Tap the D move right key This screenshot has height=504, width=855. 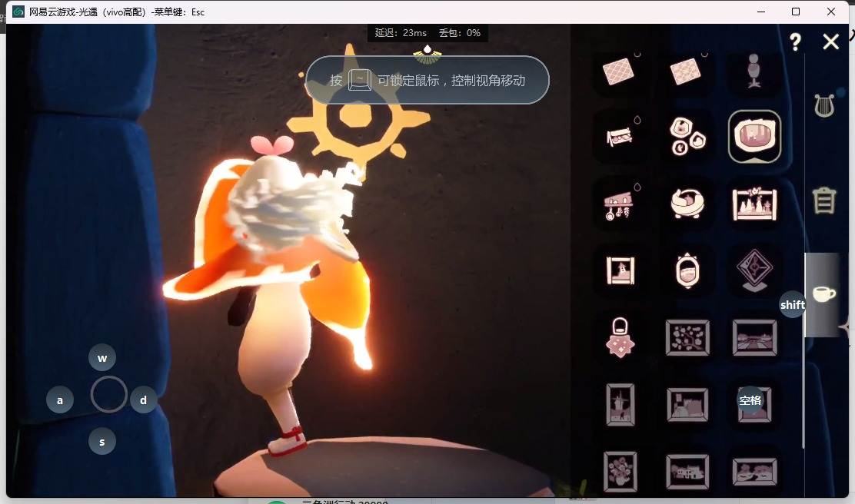[x=144, y=400]
